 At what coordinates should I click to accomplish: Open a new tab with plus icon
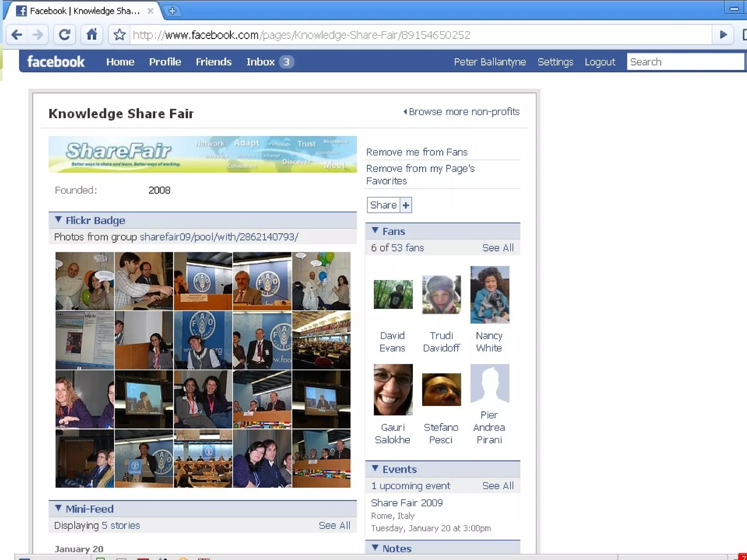(172, 11)
